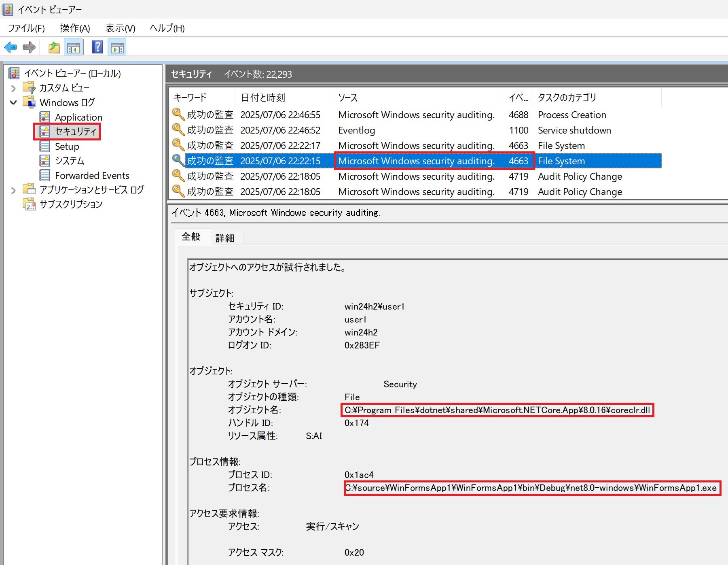Collapse the Windows ログ node
The height and width of the screenshot is (565, 728).
coord(14,102)
